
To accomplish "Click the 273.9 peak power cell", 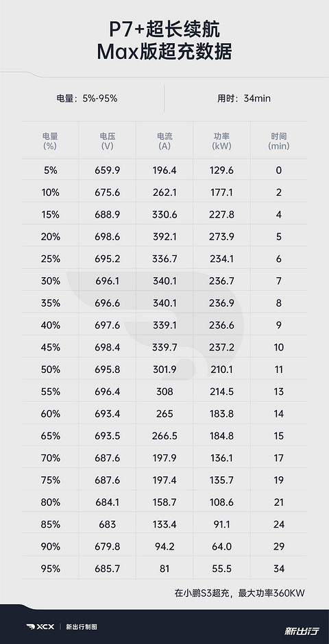I will point(221,237).
